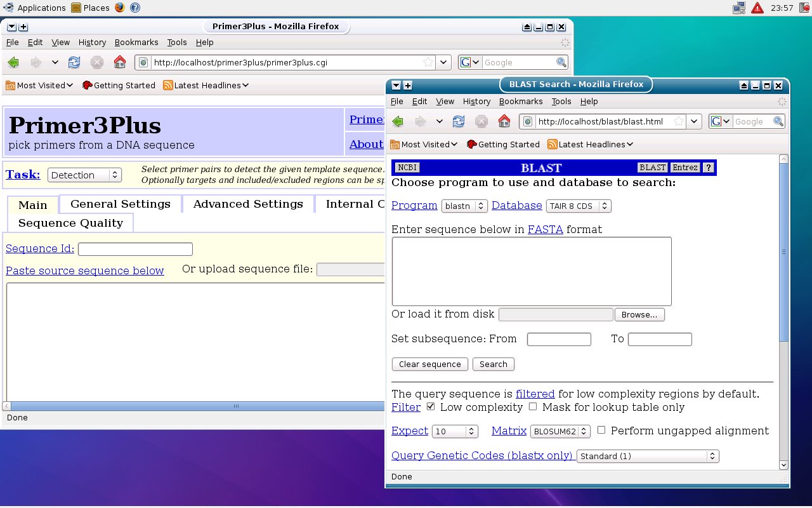Click Back arrow in BLAST Search window
The height and width of the screenshot is (508, 812).
398,121
